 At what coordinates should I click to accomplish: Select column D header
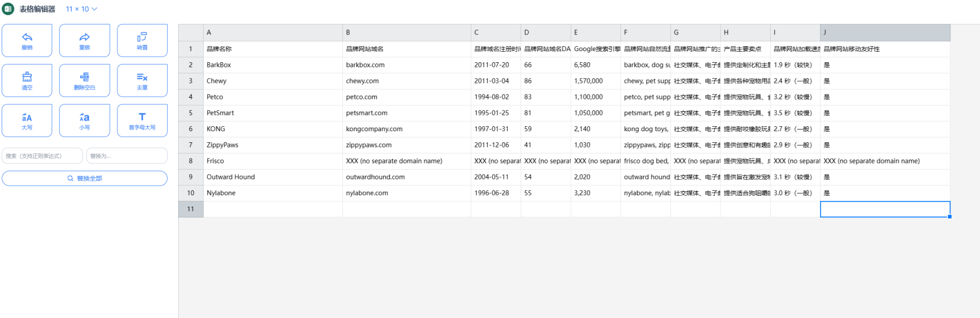[546, 32]
